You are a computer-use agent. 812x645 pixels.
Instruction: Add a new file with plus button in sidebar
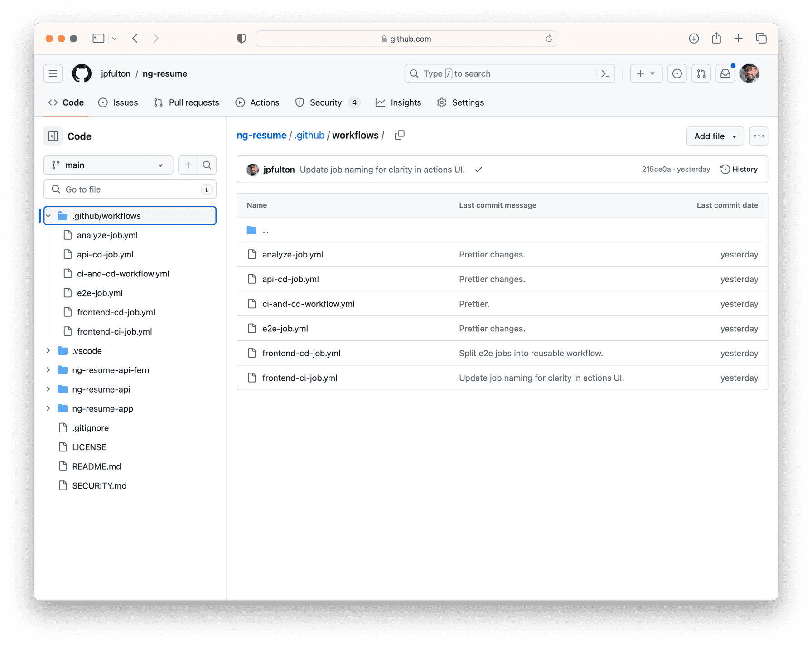pyautogui.click(x=188, y=165)
